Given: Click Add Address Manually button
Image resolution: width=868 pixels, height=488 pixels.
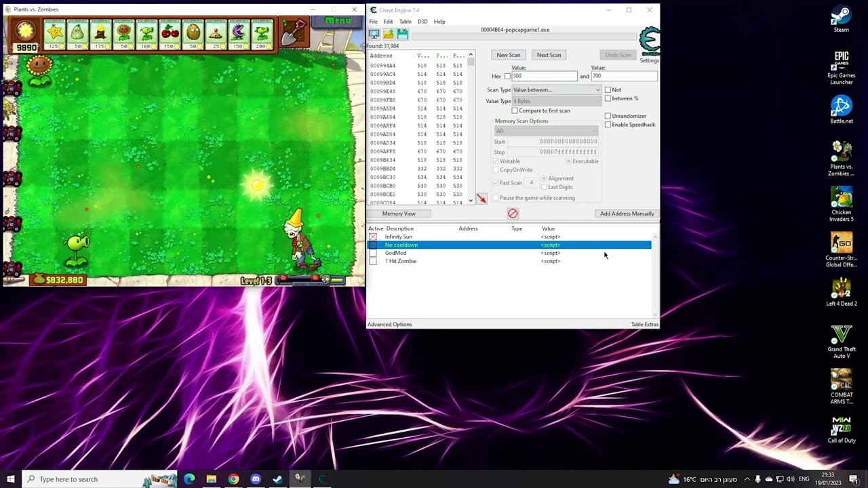Looking at the screenshot, I should (627, 213).
